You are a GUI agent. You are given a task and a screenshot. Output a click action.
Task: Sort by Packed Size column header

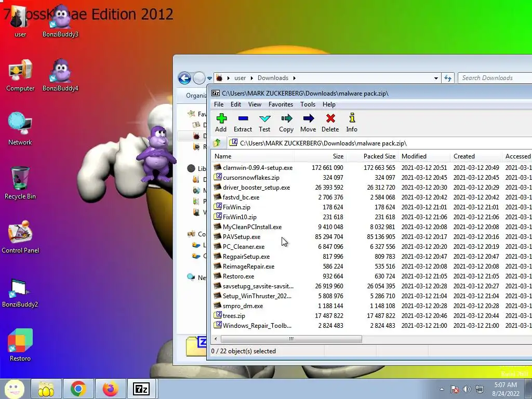click(372, 156)
